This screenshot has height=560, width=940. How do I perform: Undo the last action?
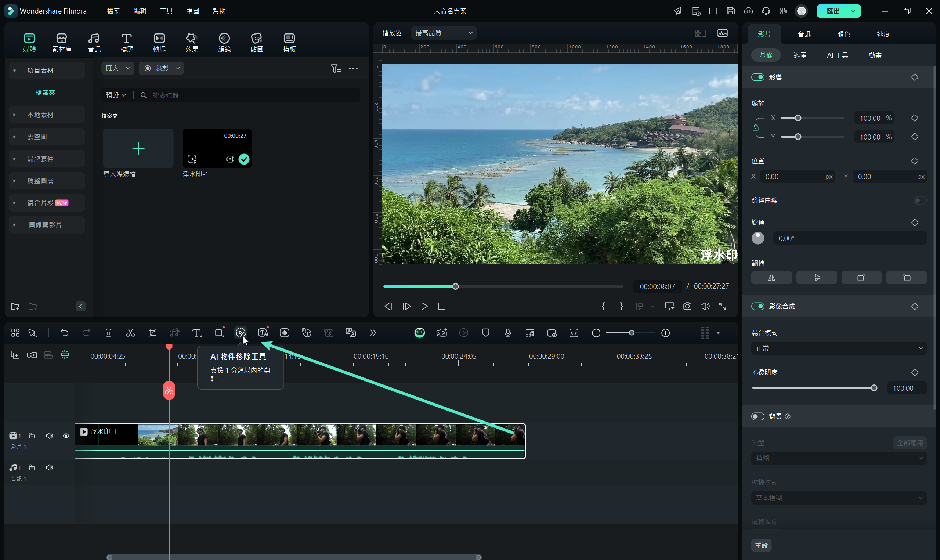pyautogui.click(x=65, y=332)
